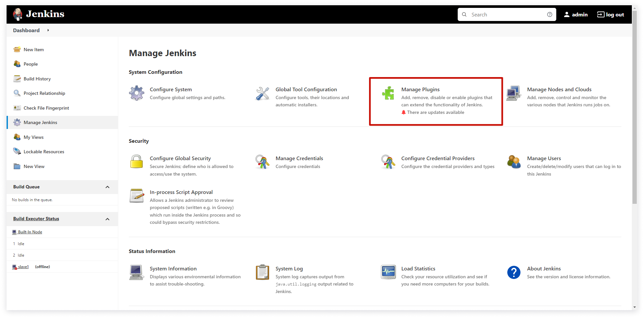The width and height of the screenshot is (644, 318).
Task: Click the System Information computer icon
Action: 137,272
